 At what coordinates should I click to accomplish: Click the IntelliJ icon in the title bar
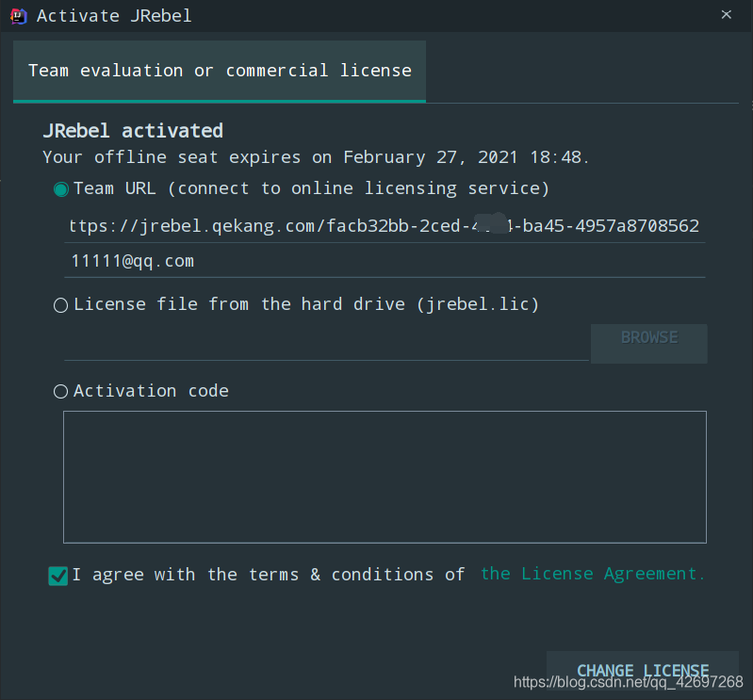18,15
